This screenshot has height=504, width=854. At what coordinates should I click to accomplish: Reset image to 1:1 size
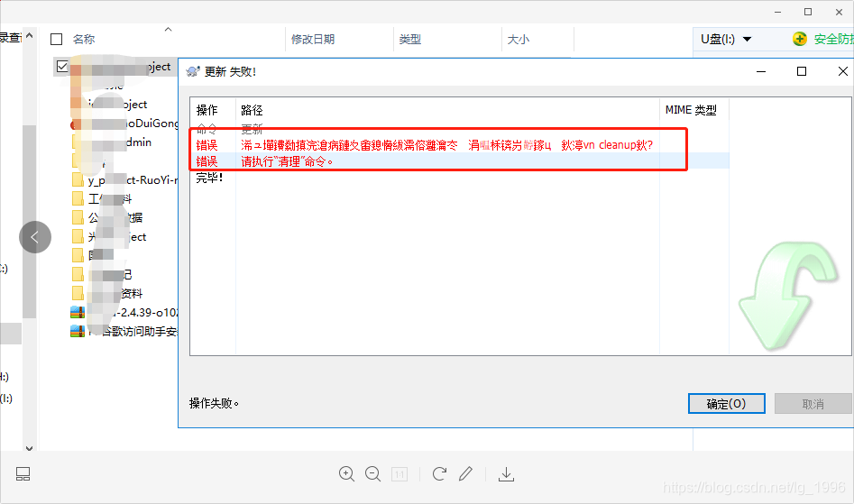coord(399,474)
